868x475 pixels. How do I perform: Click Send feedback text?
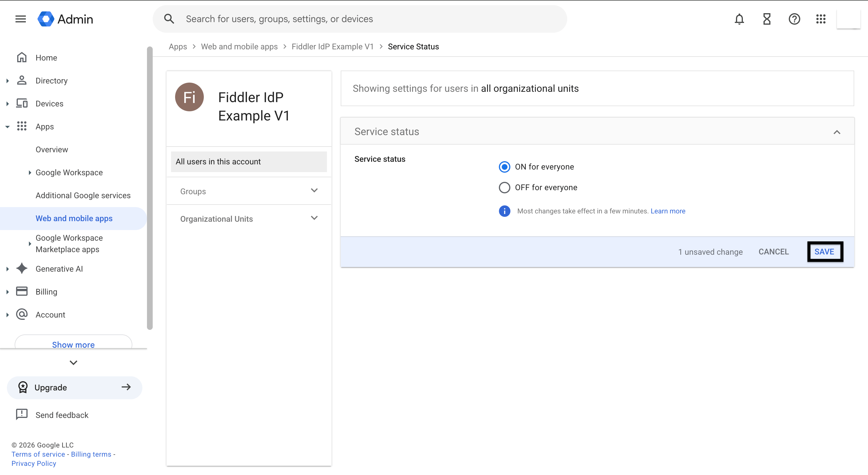[62, 415]
